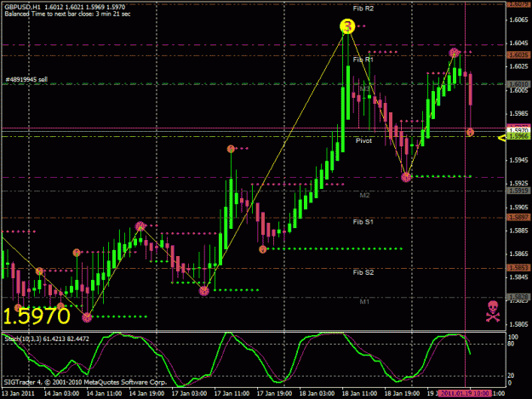Click the 14 Jan 03:00 time axis label
The width and height of the screenshot is (532, 399).
click(62, 393)
